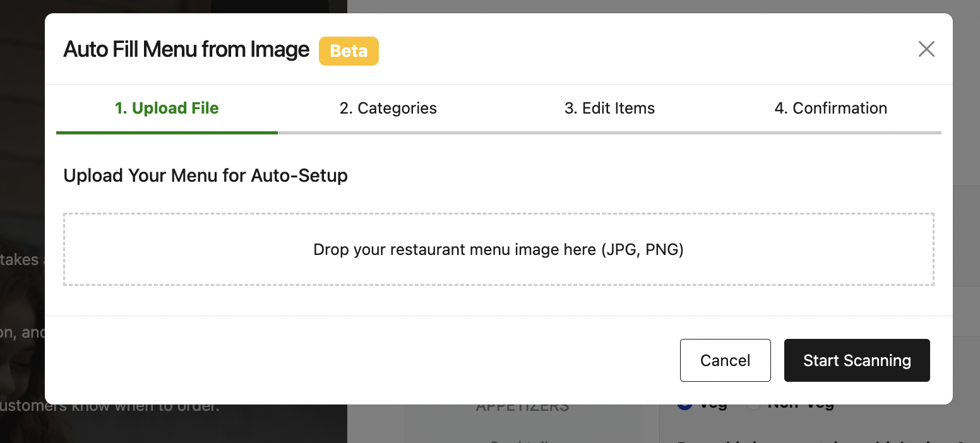Select the APPETIZERS category behind the dialog
The image size is (980, 443).
coord(522,407)
